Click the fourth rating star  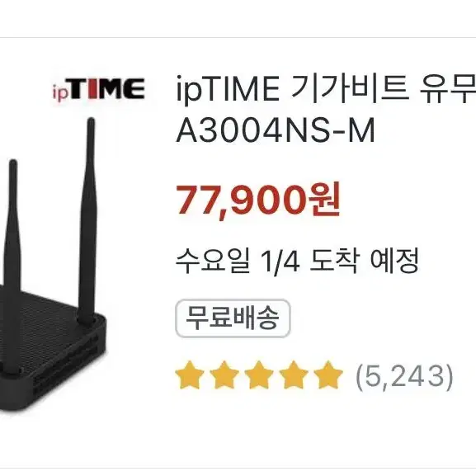tap(294, 375)
